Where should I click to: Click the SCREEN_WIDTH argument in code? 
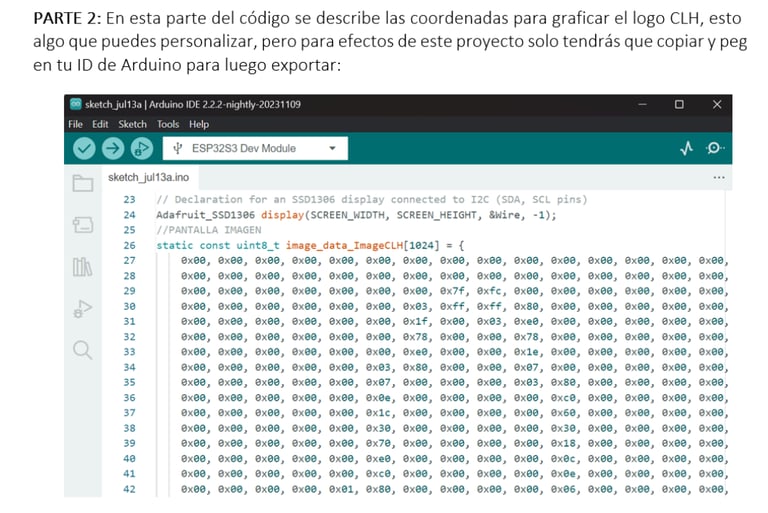[347, 215]
